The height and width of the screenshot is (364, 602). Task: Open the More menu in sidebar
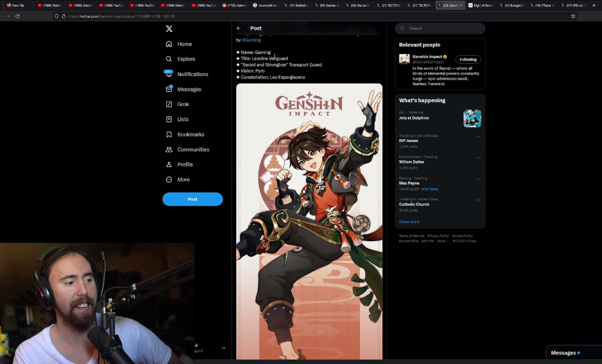click(x=178, y=180)
